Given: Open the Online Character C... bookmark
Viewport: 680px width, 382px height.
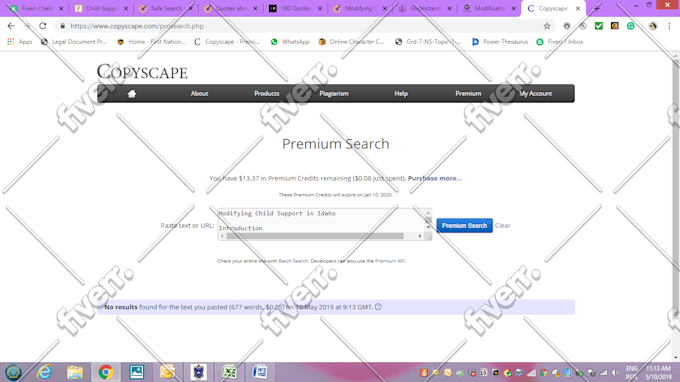Looking at the screenshot, I should tap(351, 42).
